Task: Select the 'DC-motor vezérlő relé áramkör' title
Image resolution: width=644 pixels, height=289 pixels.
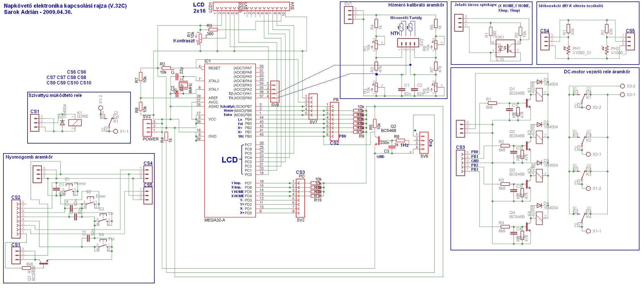Action: 597,72
